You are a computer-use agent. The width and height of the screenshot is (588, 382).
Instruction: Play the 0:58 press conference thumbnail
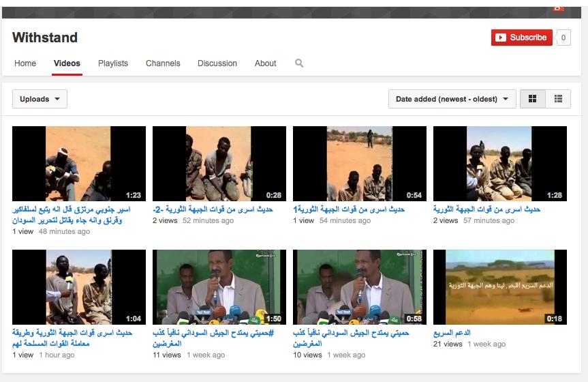pyautogui.click(x=360, y=287)
